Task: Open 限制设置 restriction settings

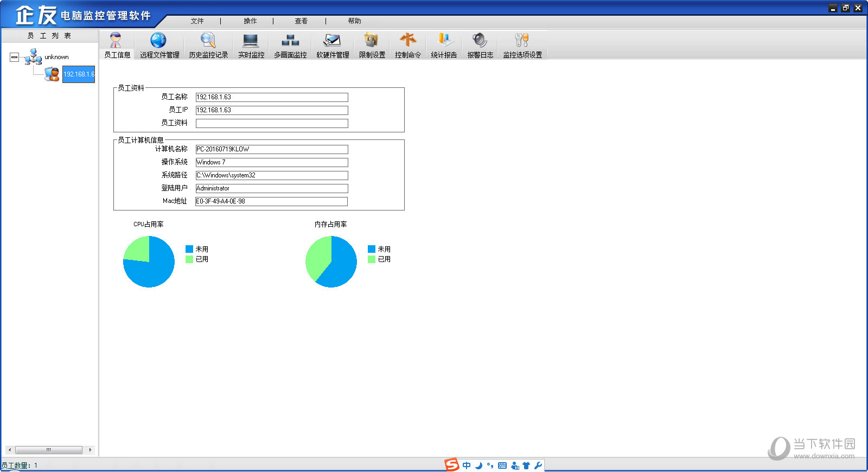Action: pyautogui.click(x=372, y=46)
